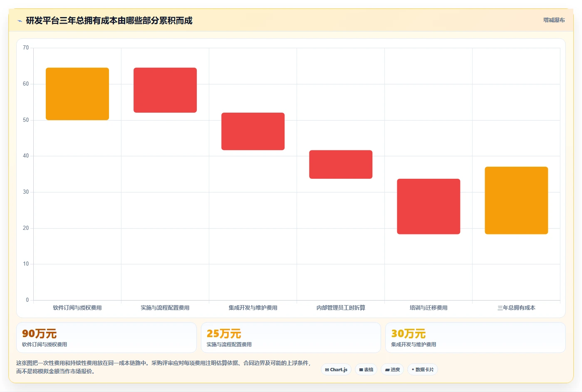Click the orange bar for 软件订阅与授权费用
This screenshot has width=582, height=392.
(77, 94)
